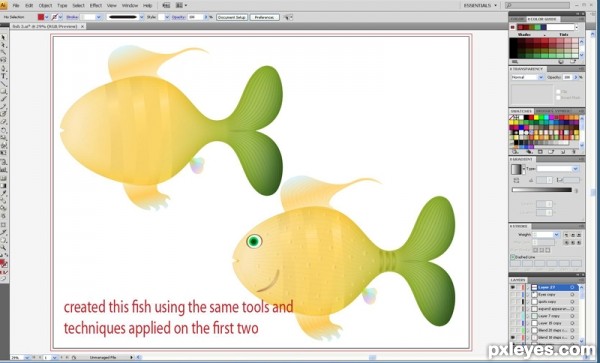Hide Layer 27 using its eye icon
Screen dimensions: 600x363
tap(513, 287)
